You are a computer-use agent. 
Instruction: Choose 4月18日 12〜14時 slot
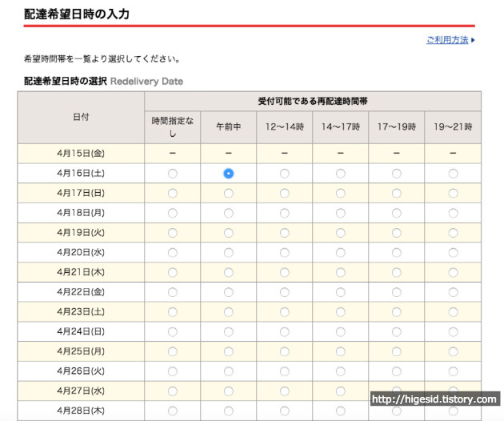tap(285, 213)
